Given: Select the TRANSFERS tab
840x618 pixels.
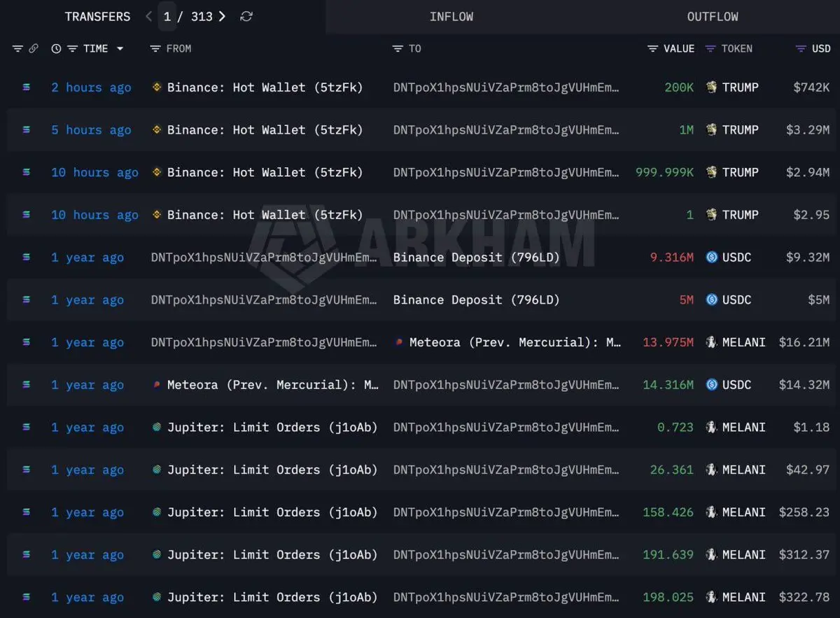Looking at the screenshot, I should pos(97,16).
